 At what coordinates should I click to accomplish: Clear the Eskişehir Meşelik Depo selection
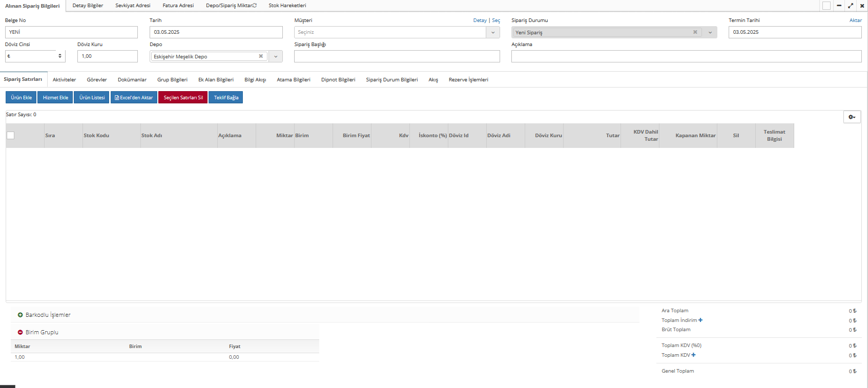point(261,56)
